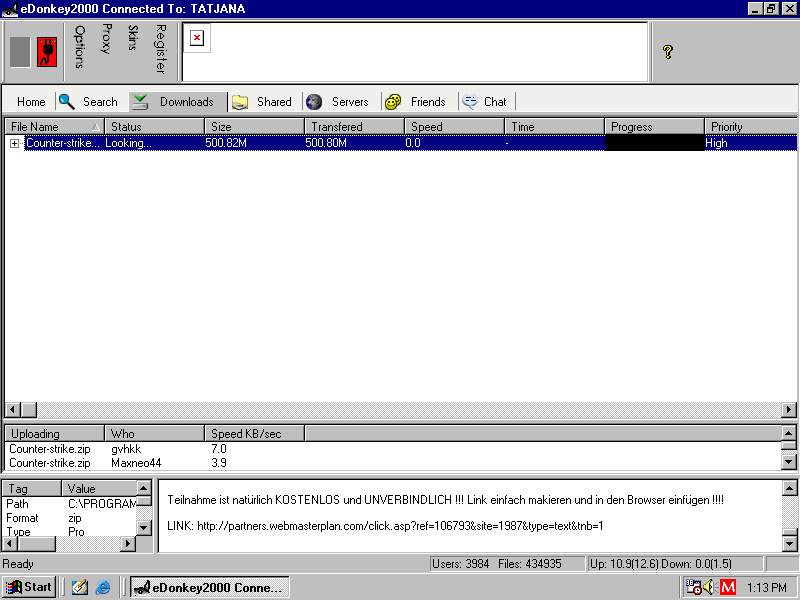The width and height of the screenshot is (800, 600).
Task: Switch to the Home tab
Action: [31, 102]
